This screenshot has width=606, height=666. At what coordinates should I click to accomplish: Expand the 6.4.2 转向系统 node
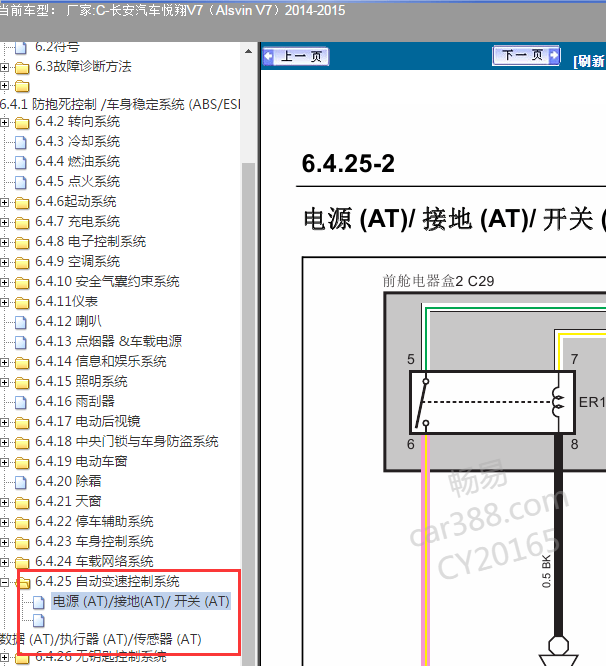point(4,122)
